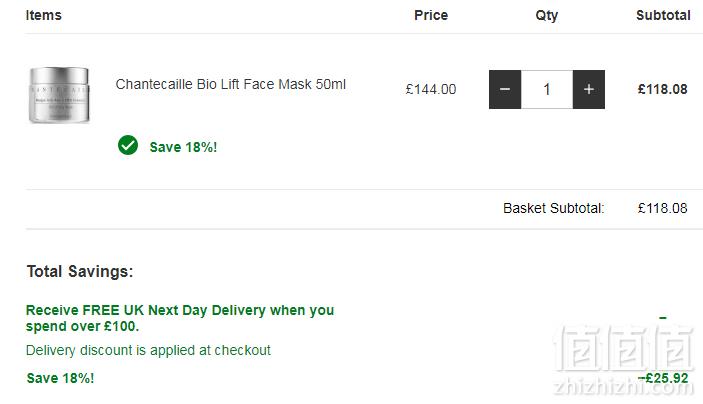Click the Save 18%! label beside the checkmark
This screenshot has width=703, height=404.
coord(183,147)
